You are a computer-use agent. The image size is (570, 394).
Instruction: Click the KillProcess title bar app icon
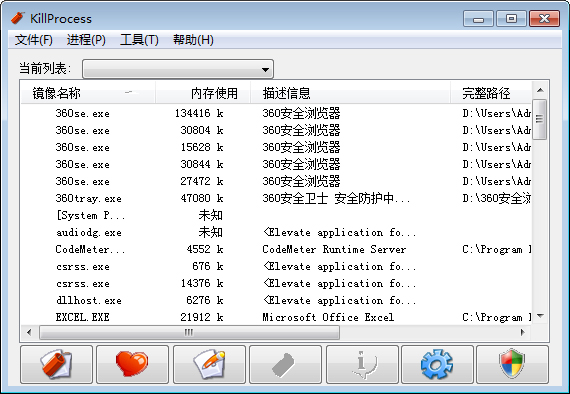click(x=17, y=18)
